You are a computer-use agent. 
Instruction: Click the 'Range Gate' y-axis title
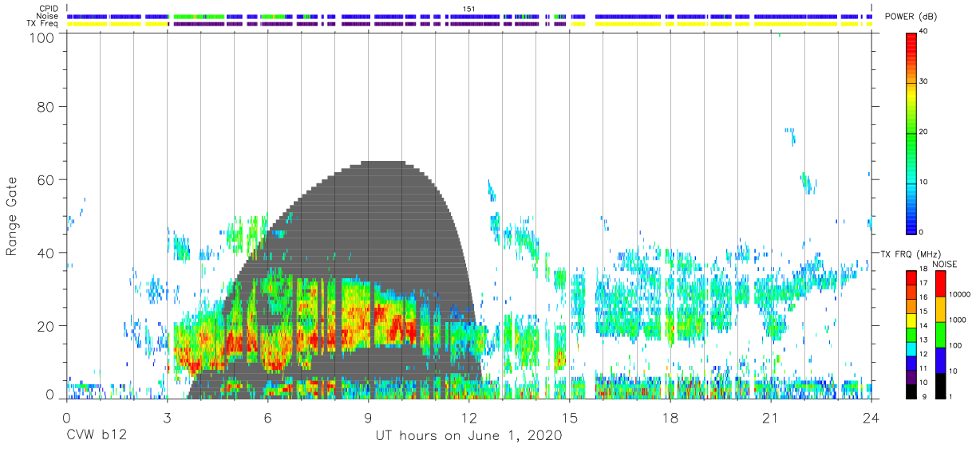coord(12,214)
